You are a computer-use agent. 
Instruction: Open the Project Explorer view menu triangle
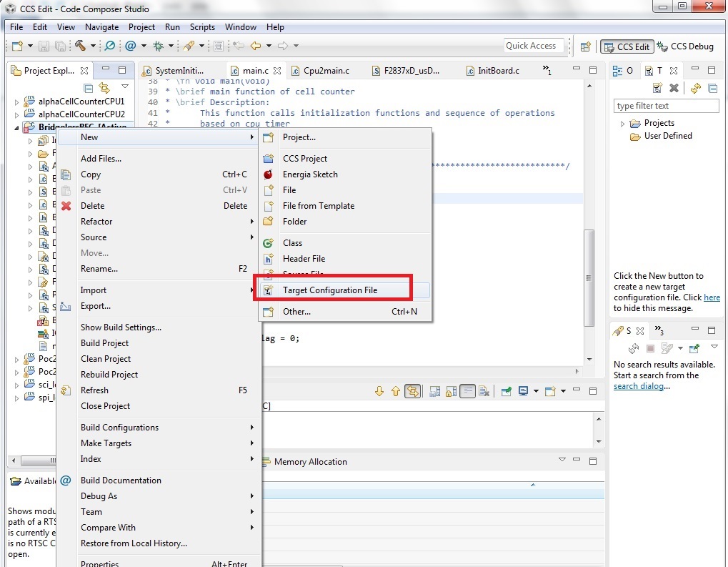pos(125,86)
